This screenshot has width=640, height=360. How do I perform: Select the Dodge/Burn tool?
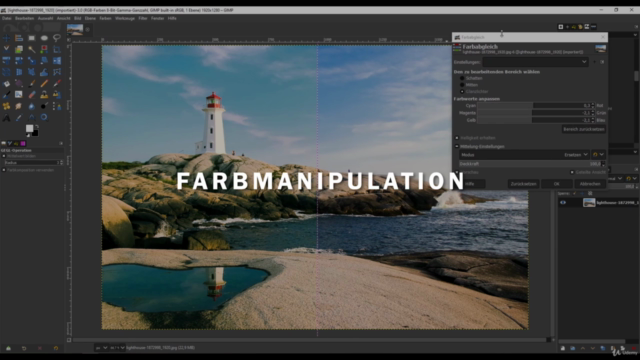click(44, 106)
